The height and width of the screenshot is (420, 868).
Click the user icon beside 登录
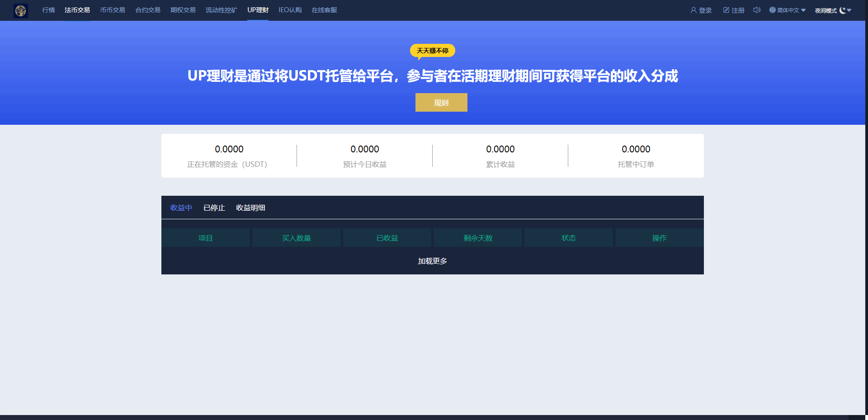point(693,10)
